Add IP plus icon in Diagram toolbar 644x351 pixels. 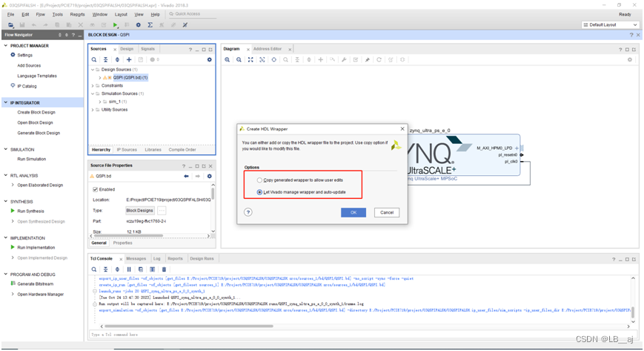(x=320, y=59)
